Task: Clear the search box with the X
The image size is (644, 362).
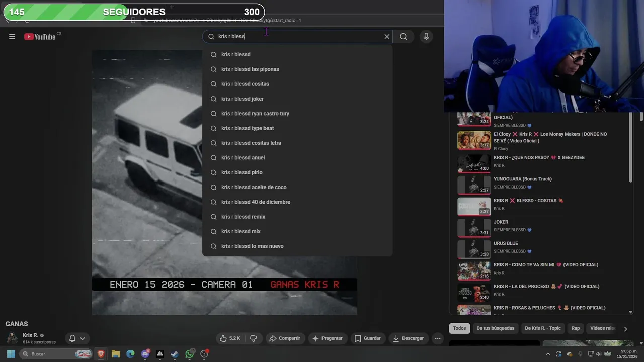Action: pyautogui.click(x=387, y=36)
